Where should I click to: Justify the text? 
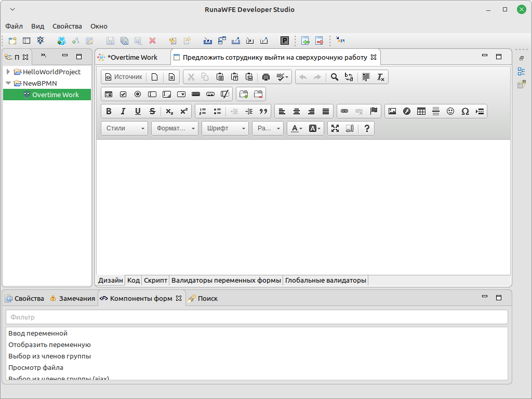coord(326,111)
